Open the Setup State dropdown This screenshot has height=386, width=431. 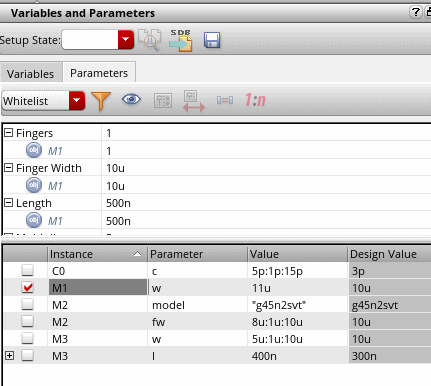(x=126, y=40)
